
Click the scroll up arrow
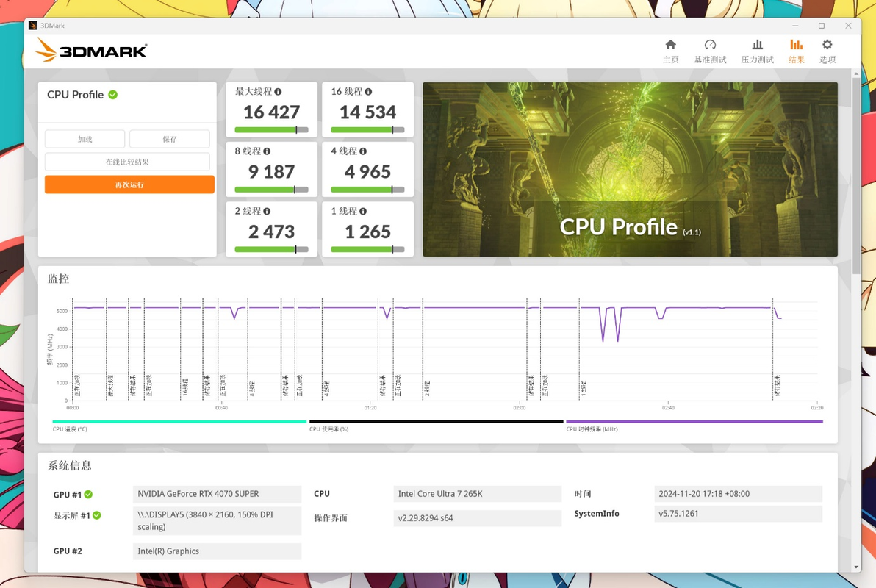pos(856,73)
